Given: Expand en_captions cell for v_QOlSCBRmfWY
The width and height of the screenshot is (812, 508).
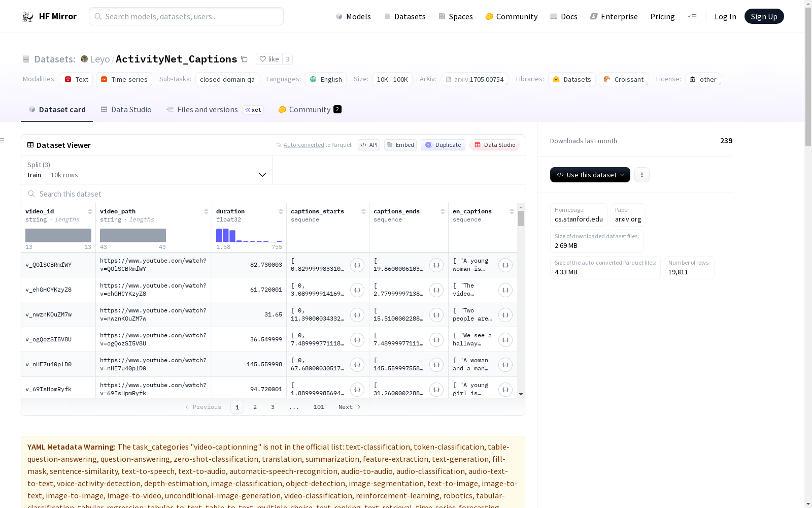Looking at the screenshot, I should click(x=505, y=265).
